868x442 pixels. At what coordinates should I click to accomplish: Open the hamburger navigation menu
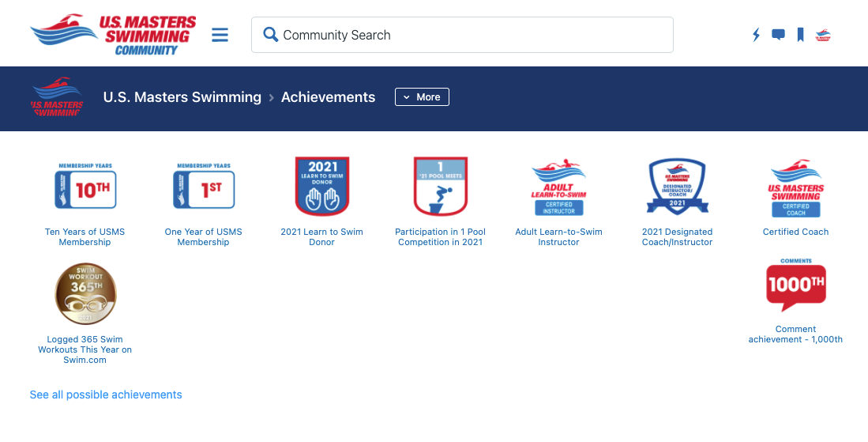click(x=220, y=35)
